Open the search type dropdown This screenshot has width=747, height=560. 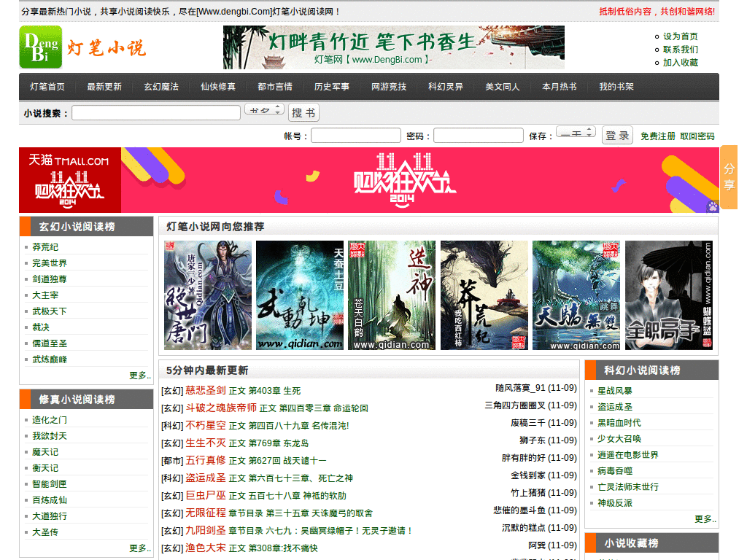(x=264, y=110)
